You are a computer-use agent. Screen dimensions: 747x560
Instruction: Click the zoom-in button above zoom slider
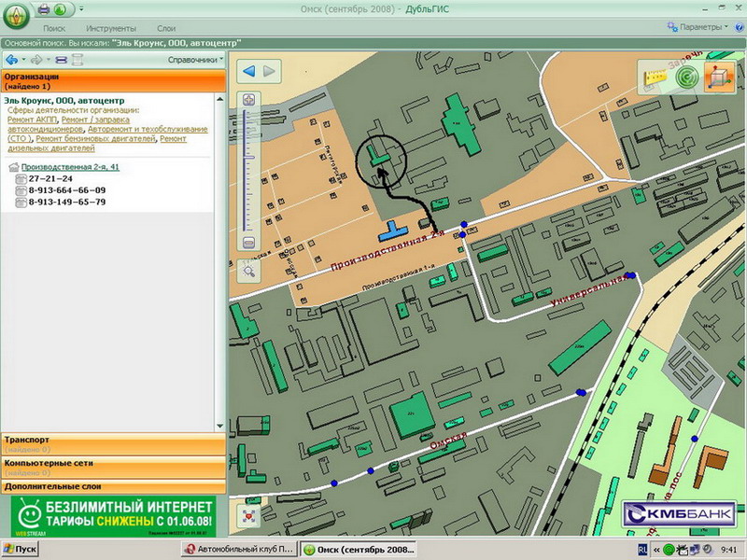(x=248, y=100)
